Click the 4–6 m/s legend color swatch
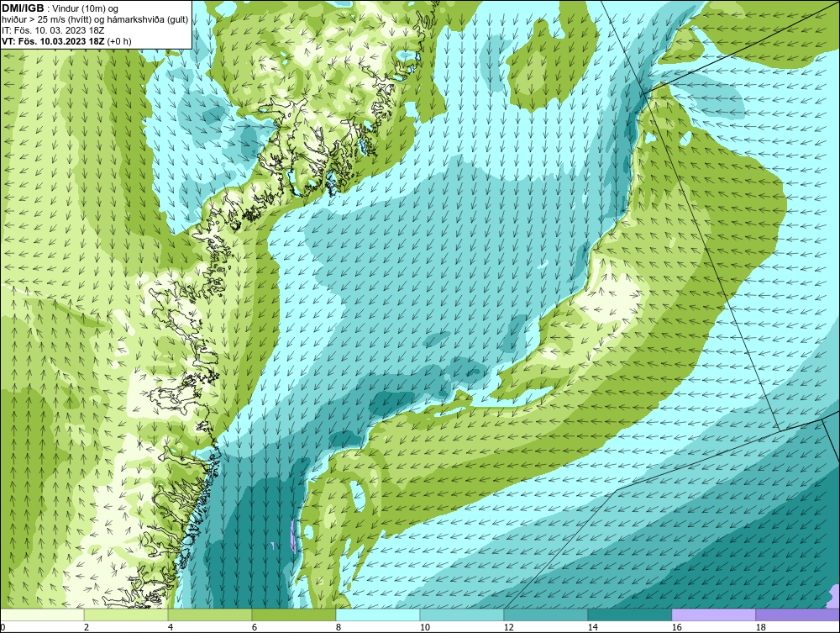 click(210, 615)
